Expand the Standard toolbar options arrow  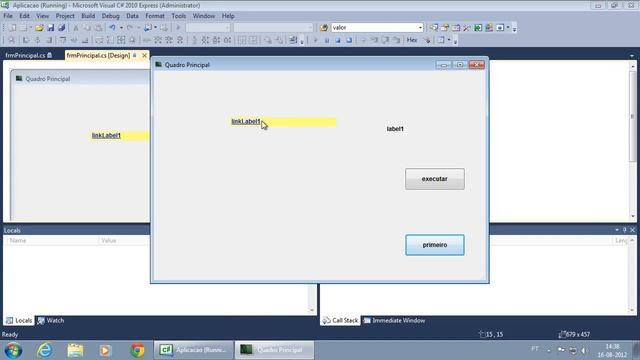tap(514, 29)
